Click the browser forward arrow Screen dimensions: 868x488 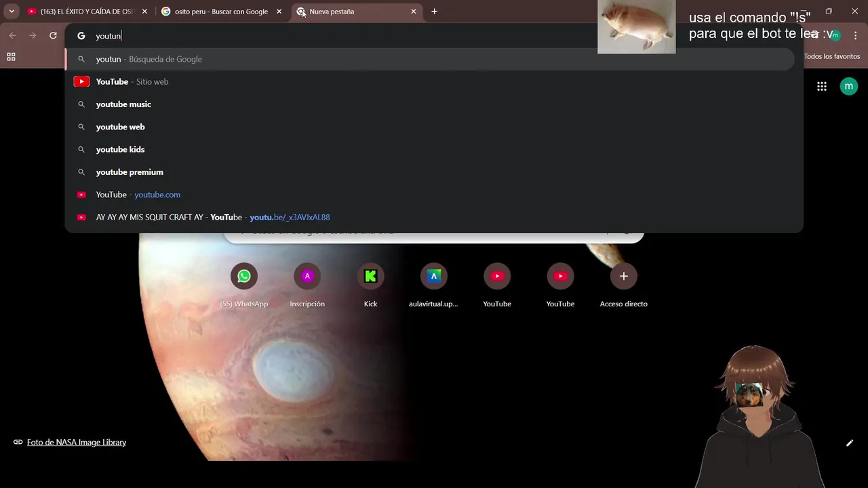click(33, 36)
